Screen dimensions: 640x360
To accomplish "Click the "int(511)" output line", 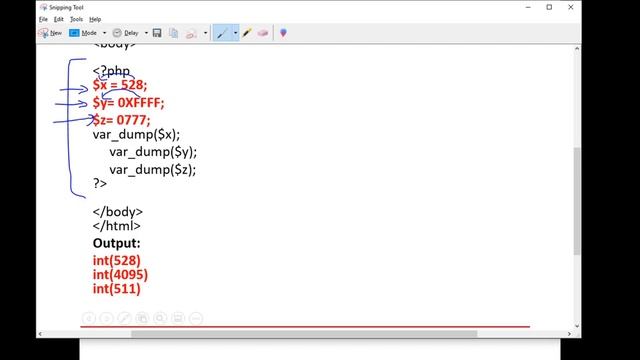I will tap(117, 289).
